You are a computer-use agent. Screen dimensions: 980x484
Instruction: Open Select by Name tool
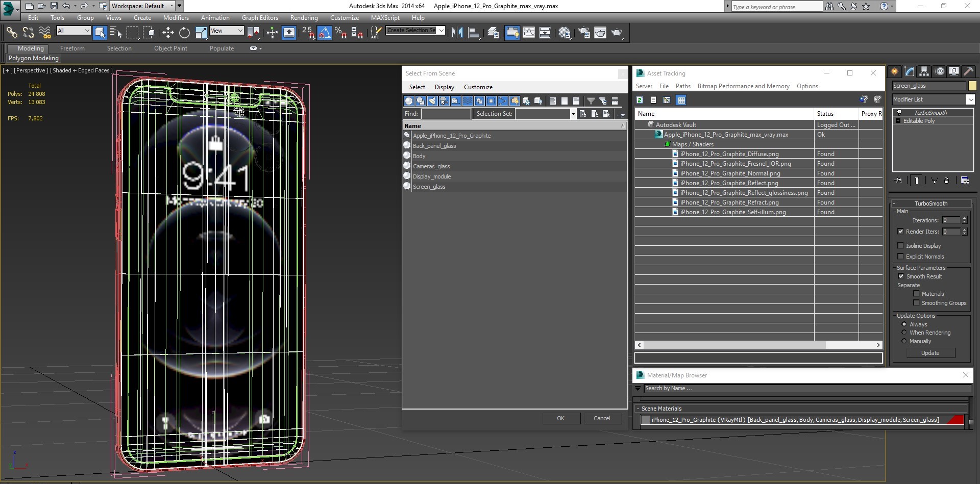[x=116, y=33]
